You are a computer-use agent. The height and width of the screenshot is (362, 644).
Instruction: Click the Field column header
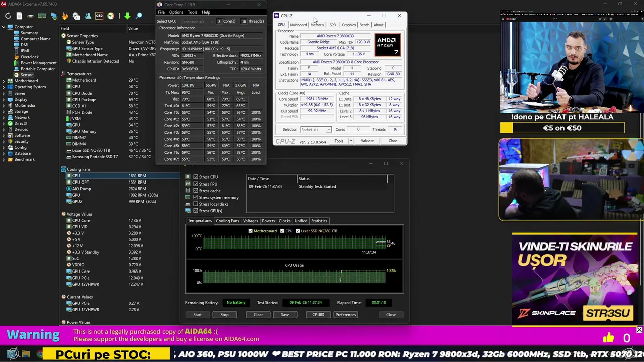[x=93, y=29]
